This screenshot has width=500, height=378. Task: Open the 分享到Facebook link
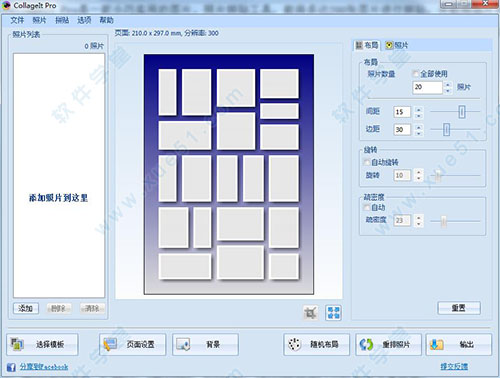tap(44, 367)
